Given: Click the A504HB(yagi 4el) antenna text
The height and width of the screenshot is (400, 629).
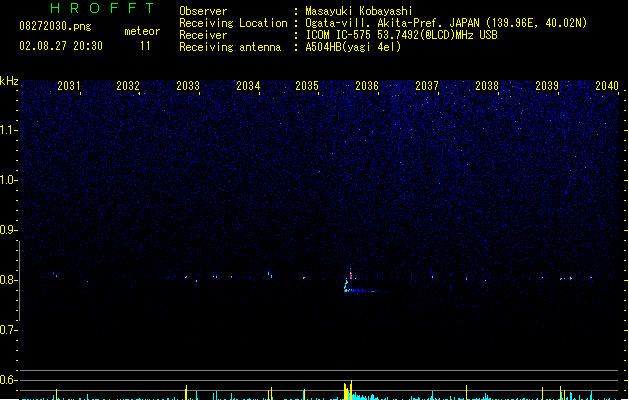Looking at the screenshot, I should (x=353, y=47).
